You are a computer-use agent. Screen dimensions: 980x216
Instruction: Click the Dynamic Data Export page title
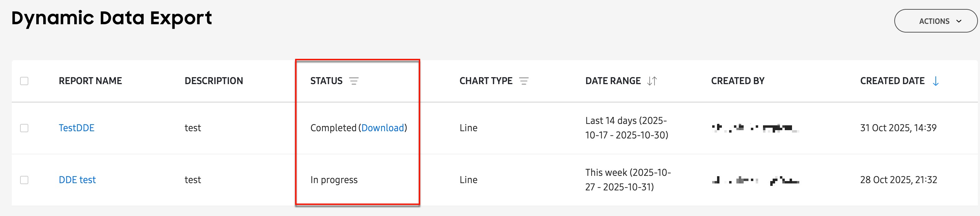click(x=112, y=18)
